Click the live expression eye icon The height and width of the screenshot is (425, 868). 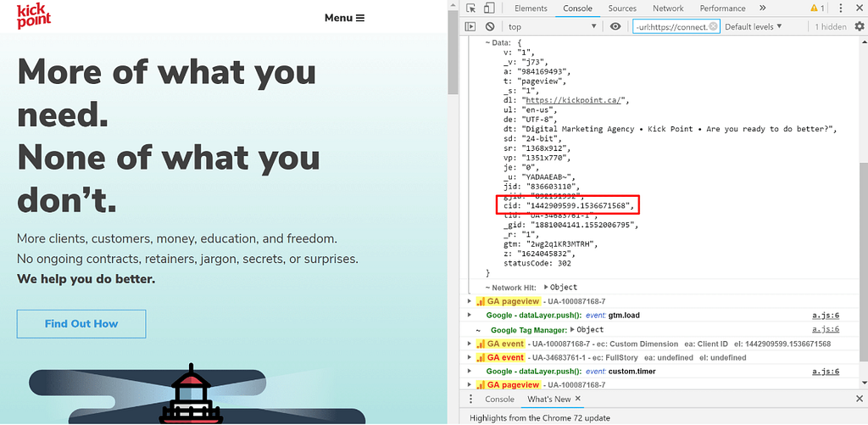(615, 26)
